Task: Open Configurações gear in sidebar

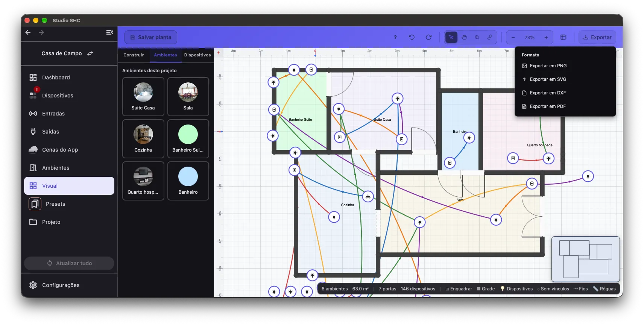Action: click(69, 285)
